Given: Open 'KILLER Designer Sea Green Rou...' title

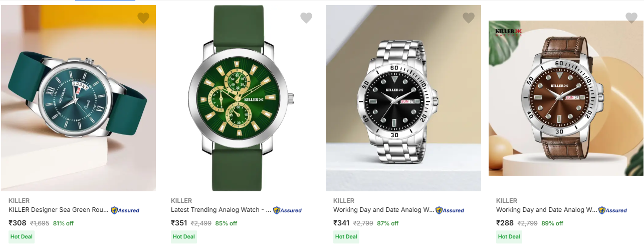Looking at the screenshot, I should coord(58,210).
